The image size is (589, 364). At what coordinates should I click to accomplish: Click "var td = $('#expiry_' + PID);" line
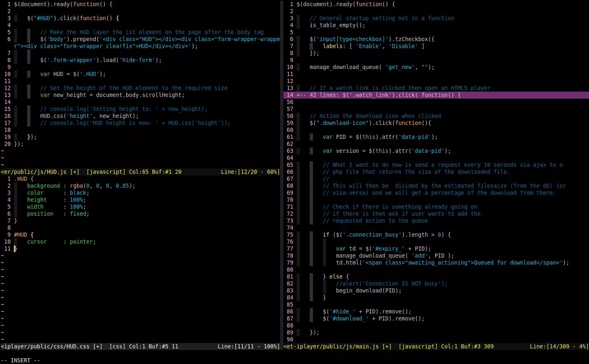384,249
